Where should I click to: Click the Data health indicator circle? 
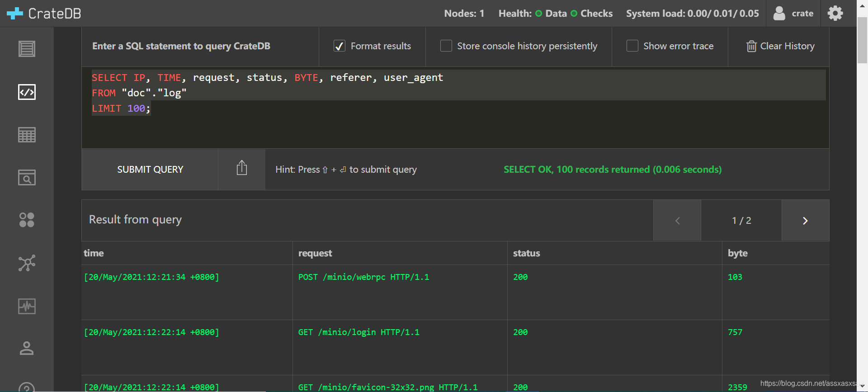[538, 14]
